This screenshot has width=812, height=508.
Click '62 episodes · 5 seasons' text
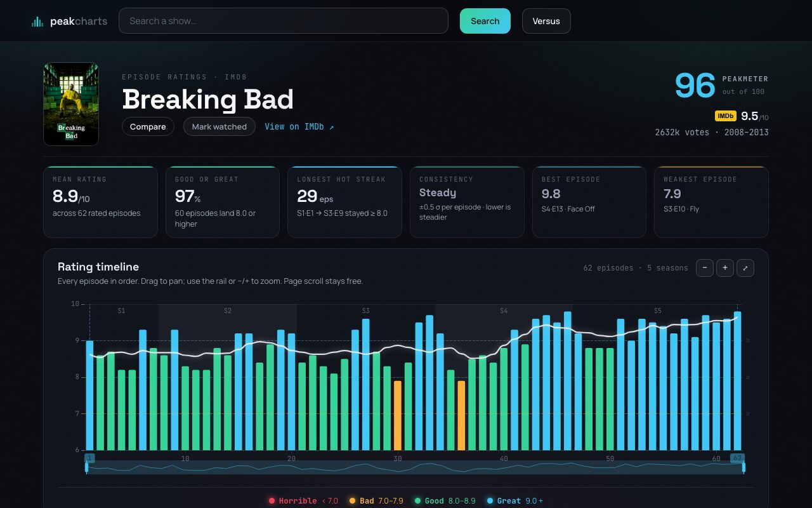(x=636, y=268)
